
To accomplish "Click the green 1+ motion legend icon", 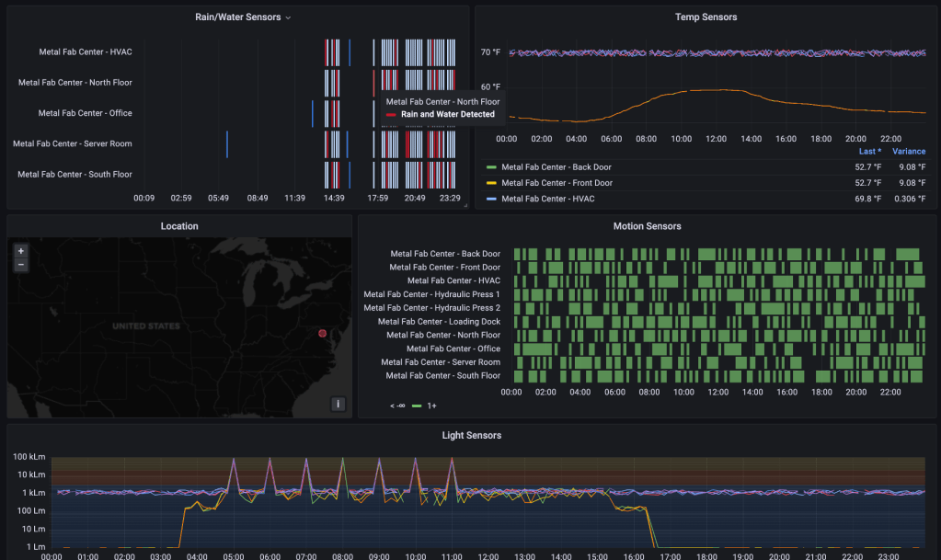I will point(417,406).
